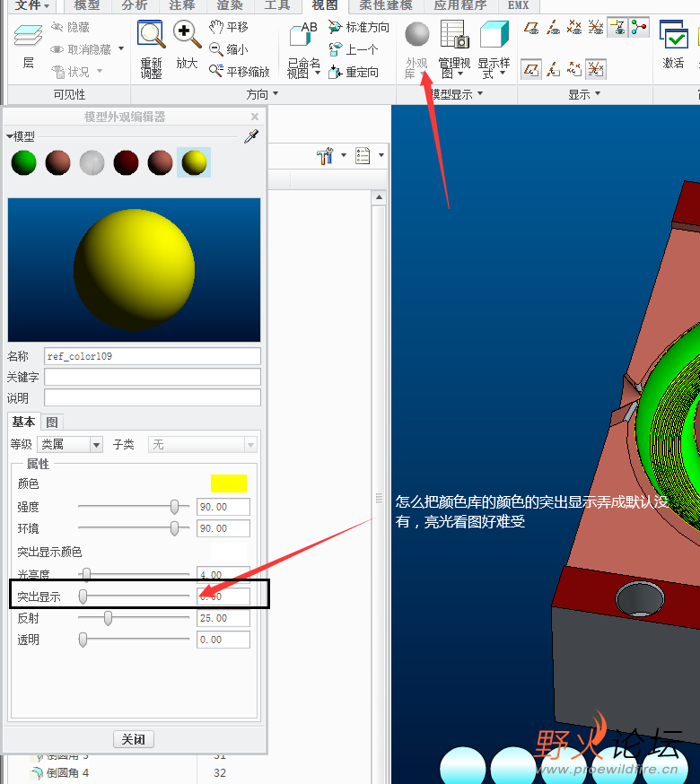Image resolution: width=700 pixels, height=784 pixels.
Task: Switch to the 柔性建模 ribbon tab
Action: pos(386,6)
